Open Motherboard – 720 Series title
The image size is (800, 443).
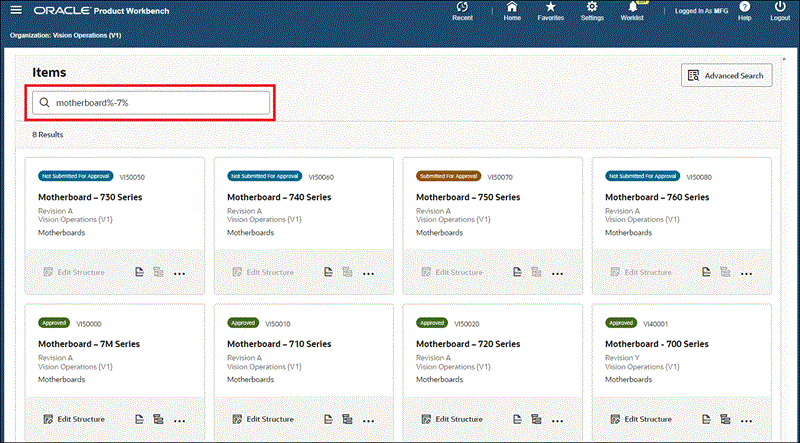pyautogui.click(x=468, y=344)
